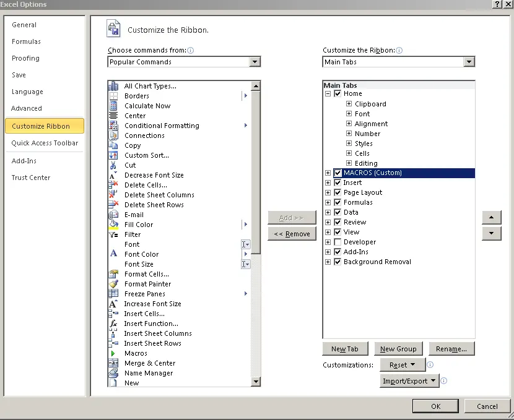The height and width of the screenshot is (420, 514).
Task: Select the Macros green play icon
Action: click(113, 353)
